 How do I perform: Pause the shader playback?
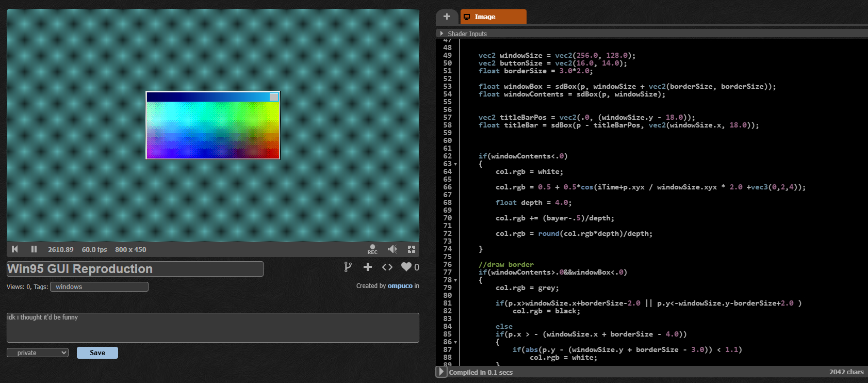34,249
